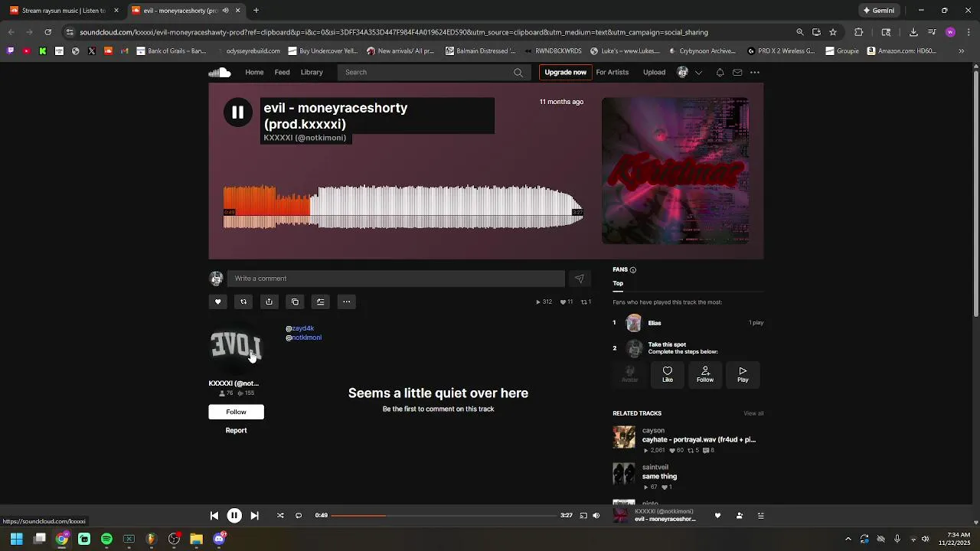The image size is (980, 551).
Task: Show hidden system tray icons
Action: tap(848, 539)
